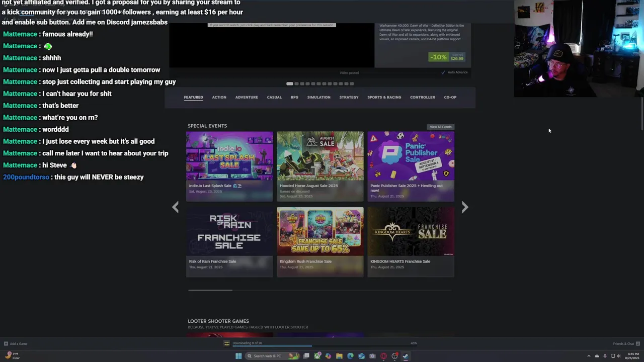Screen dimensions: 644x362
Task: Open the weather widget on the taskbar
Action: point(11,356)
